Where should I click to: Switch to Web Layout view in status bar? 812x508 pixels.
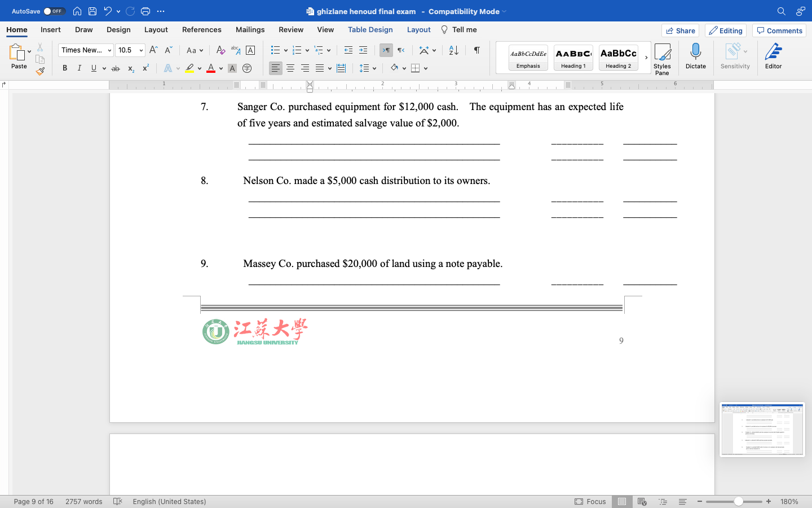click(x=642, y=501)
